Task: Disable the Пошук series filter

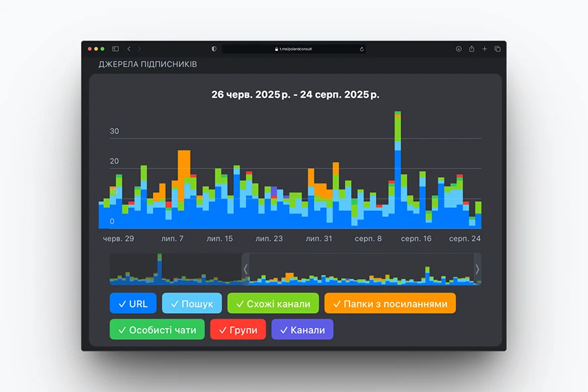Action: point(192,304)
